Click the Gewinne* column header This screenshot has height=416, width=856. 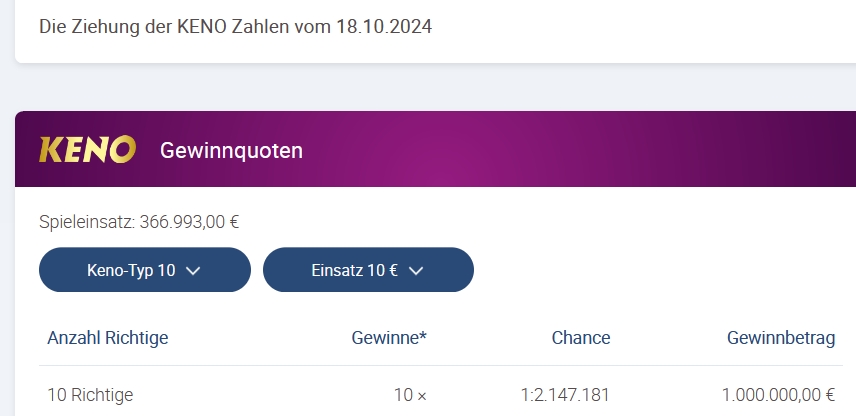tap(389, 338)
